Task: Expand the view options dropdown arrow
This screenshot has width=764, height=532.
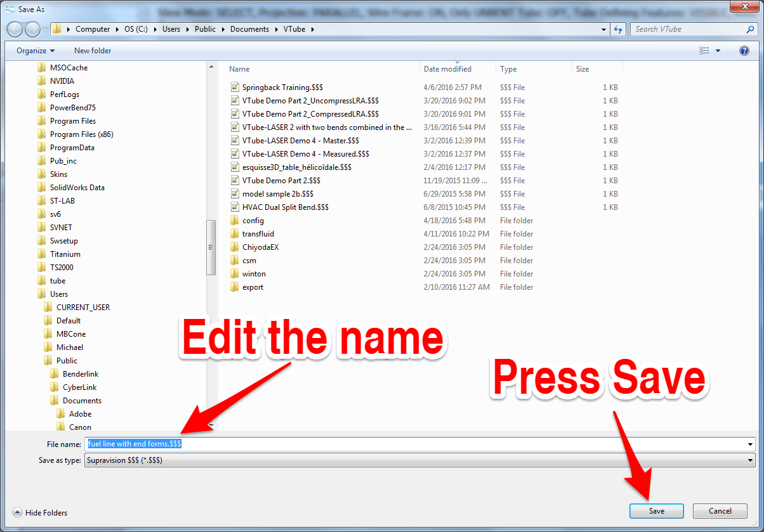Action: pos(718,51)
